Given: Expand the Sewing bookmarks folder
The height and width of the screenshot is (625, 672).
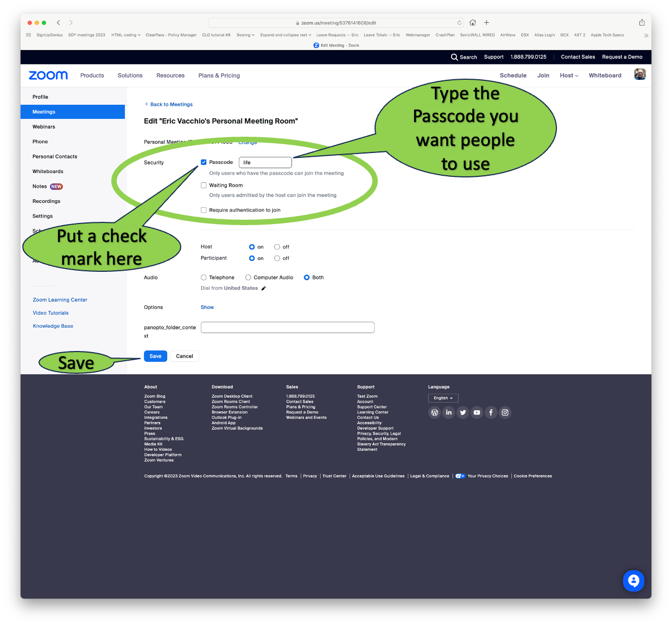Looking at the screenshot, I should click(x=245, y=35).
